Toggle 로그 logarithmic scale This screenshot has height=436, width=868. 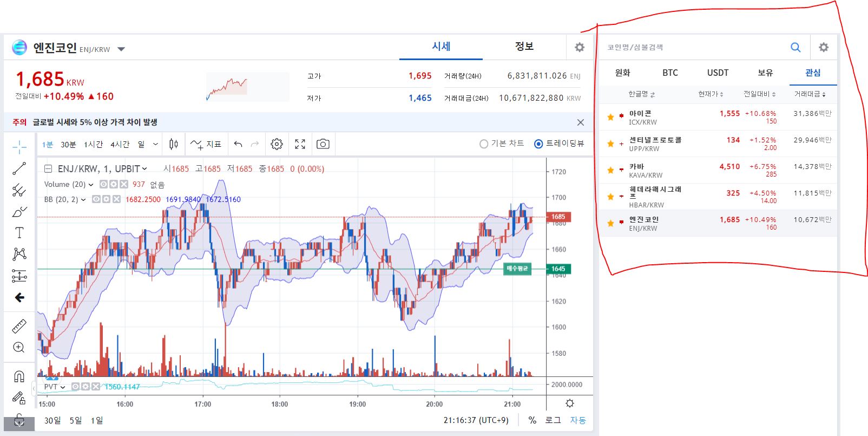point(553,420)
